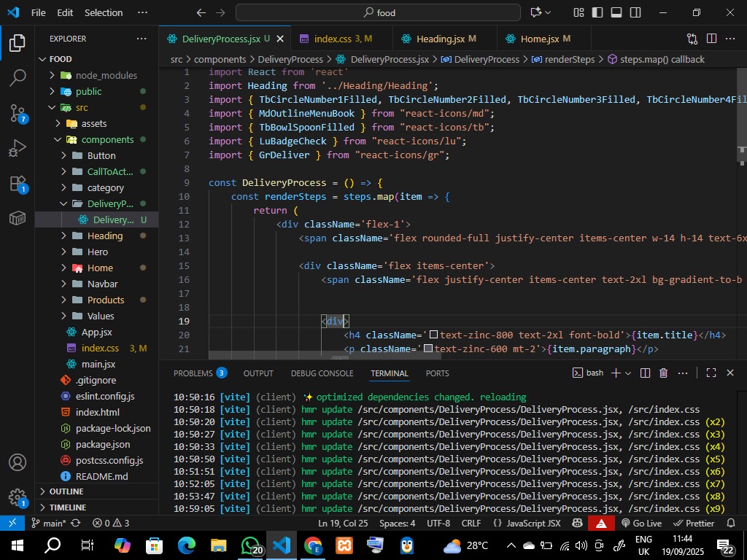Switch to the DEBUG CONSOLE tab
Screen dimensions: 747x560
[x=322, y=373]
